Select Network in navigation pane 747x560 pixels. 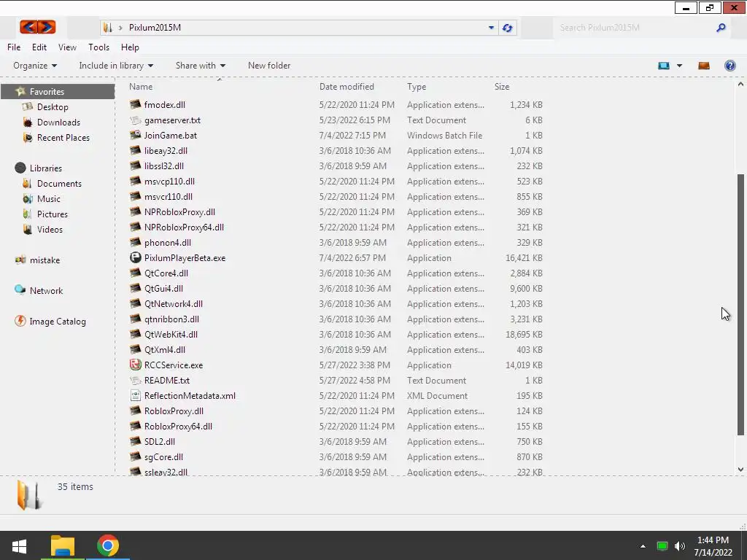tap(46, 290)
